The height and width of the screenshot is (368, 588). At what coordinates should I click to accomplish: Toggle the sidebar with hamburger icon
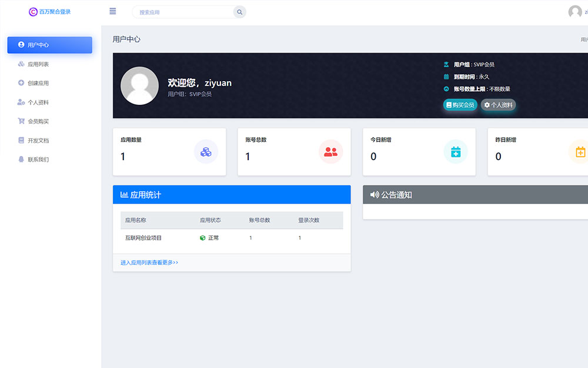coord(112,11)
